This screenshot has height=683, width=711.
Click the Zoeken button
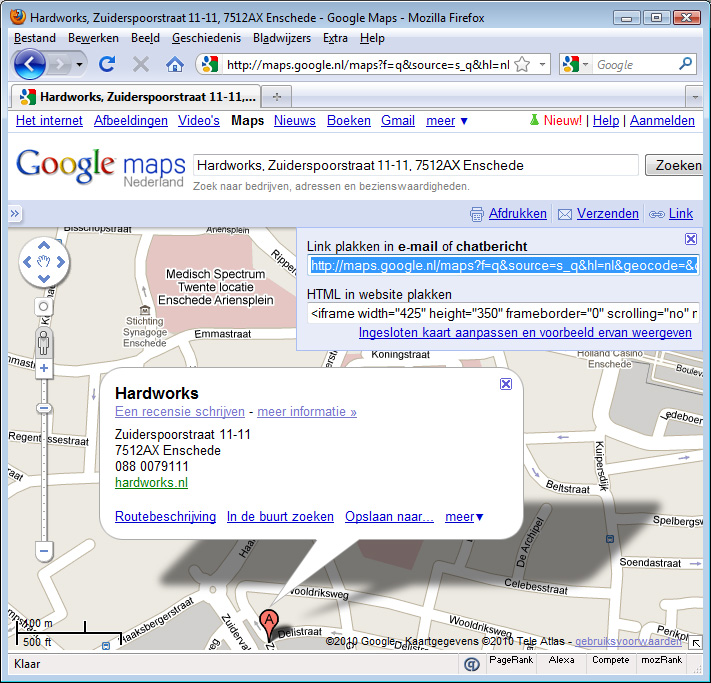(676, 166)
